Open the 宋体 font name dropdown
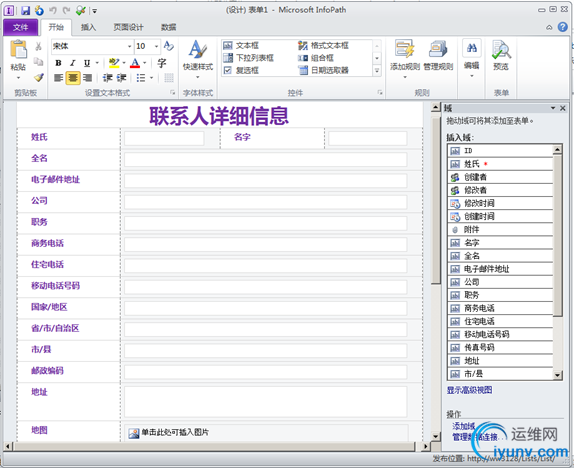Screen dimensions: 574x468 129,46
